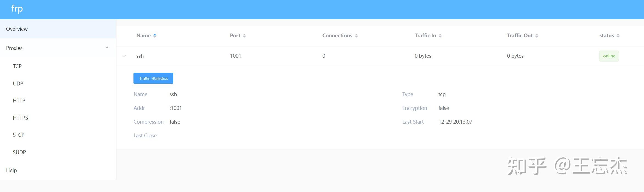Sort by Connections using its arrows
The width and height of the screenshot is (644, 192).
(x=356, y=36)
